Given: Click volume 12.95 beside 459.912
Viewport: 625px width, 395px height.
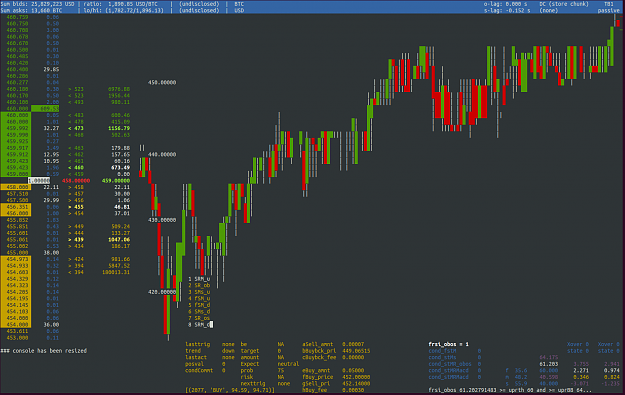Looking at the screenshot, I should (x=51, y=154).
